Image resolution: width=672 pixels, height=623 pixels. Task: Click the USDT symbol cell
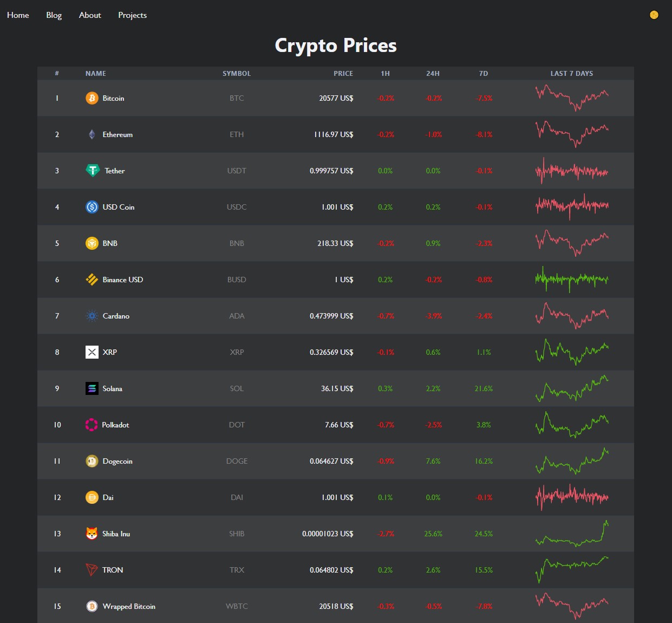point(237,171)
